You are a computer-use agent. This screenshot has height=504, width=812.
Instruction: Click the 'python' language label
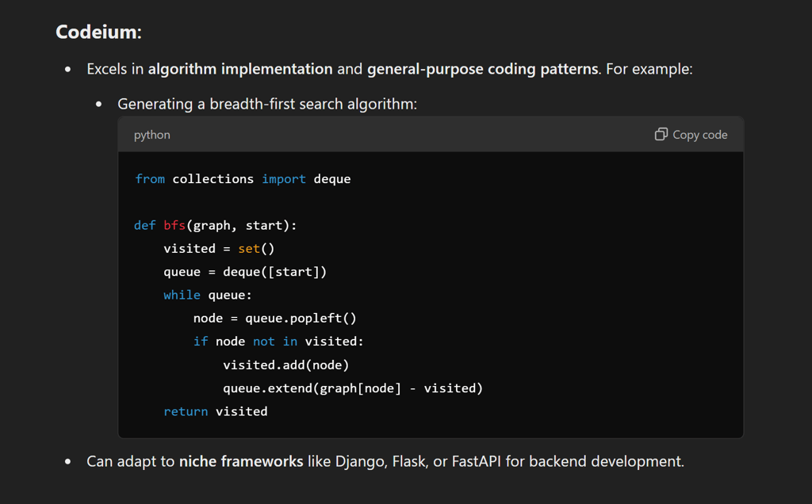coord(151,135)
